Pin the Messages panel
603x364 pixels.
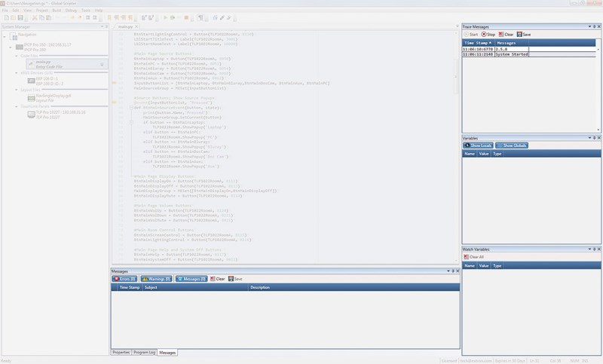[453, 271]
